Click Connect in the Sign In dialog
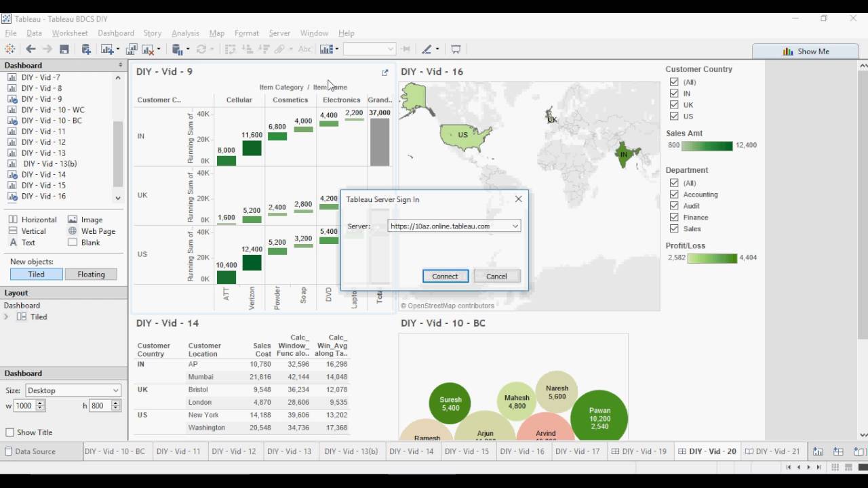This screenshot has width=868, height=488. pyautogui.click(x=446, y=277)
